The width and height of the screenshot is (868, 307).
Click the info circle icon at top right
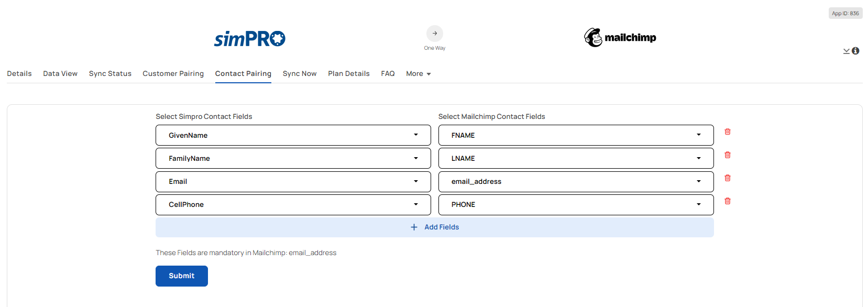(x=855, y=51)
